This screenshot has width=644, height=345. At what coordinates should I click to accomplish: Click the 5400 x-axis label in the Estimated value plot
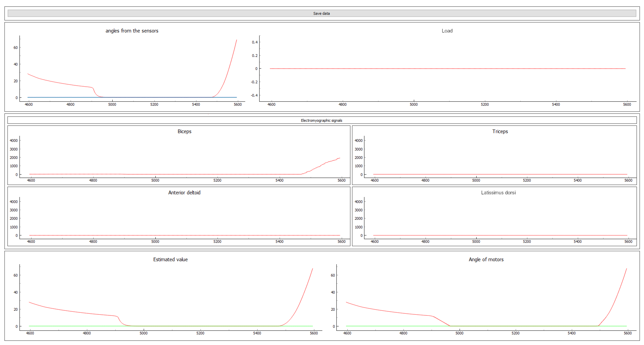click(257, 333)
